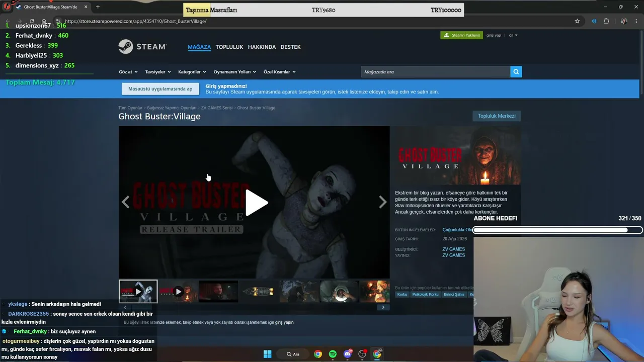Open the Topluluk Merkezi button

click(497, 116)
